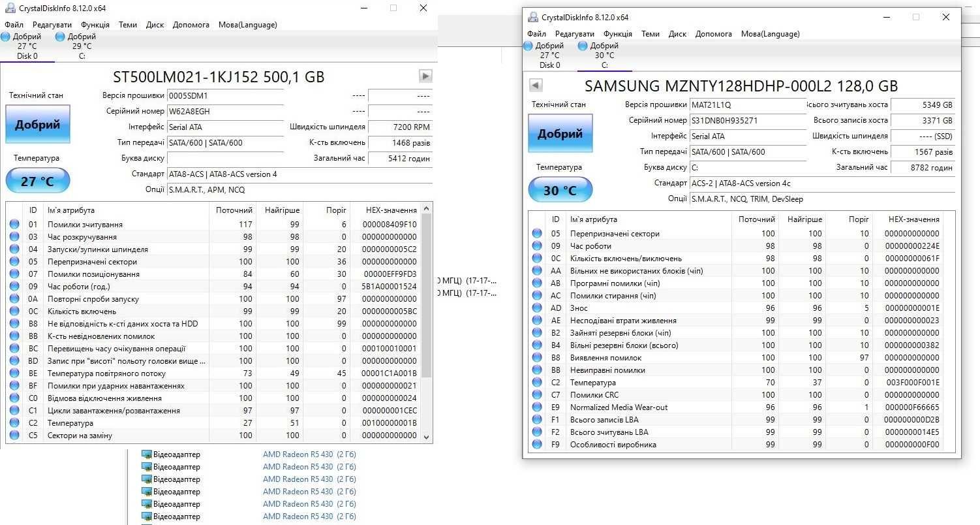980x525 pixels.
Task: Click status orb for Повторні спроби запуску row
Action: coord(14,299)
